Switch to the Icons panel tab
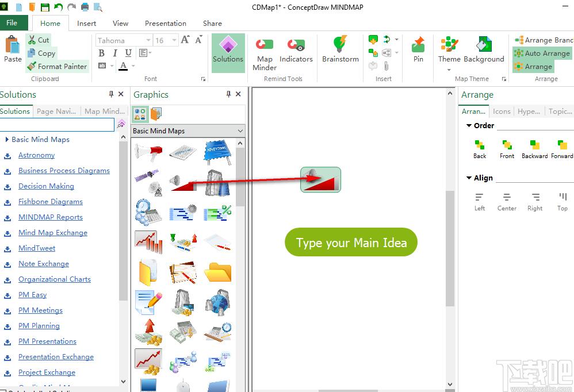This screenshot has width=574, height=392. (x=502, y=111)
